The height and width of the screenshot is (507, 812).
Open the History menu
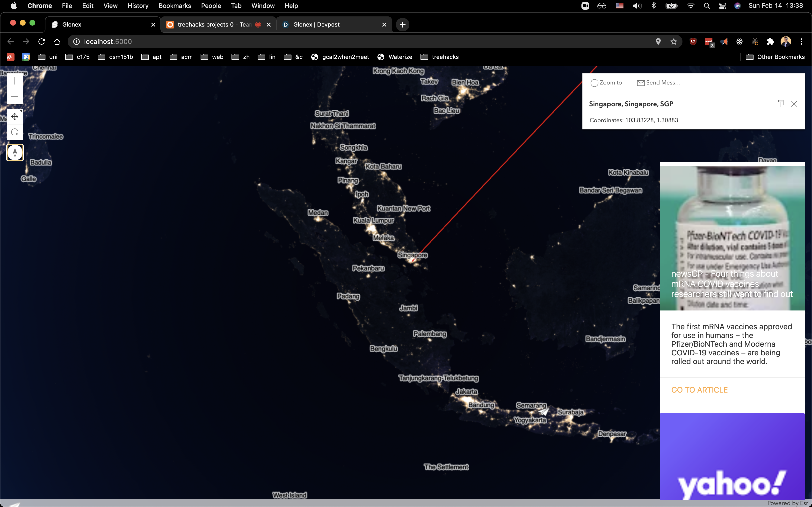[x=138, y=6]
